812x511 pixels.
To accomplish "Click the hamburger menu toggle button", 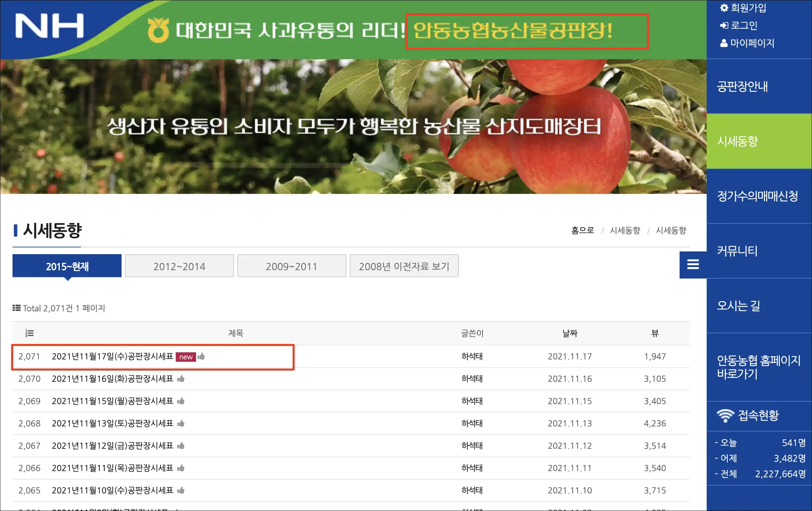I will pyautogui.click(x=693, y=264).
